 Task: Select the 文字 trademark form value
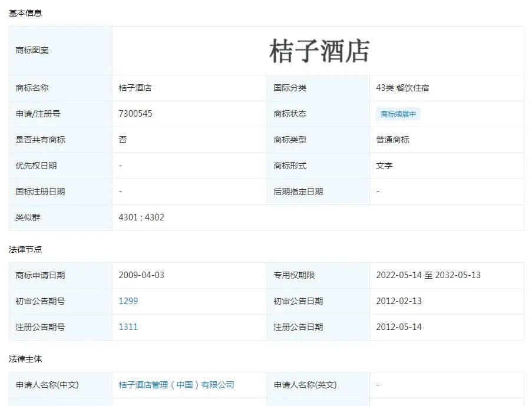point(384,166)
